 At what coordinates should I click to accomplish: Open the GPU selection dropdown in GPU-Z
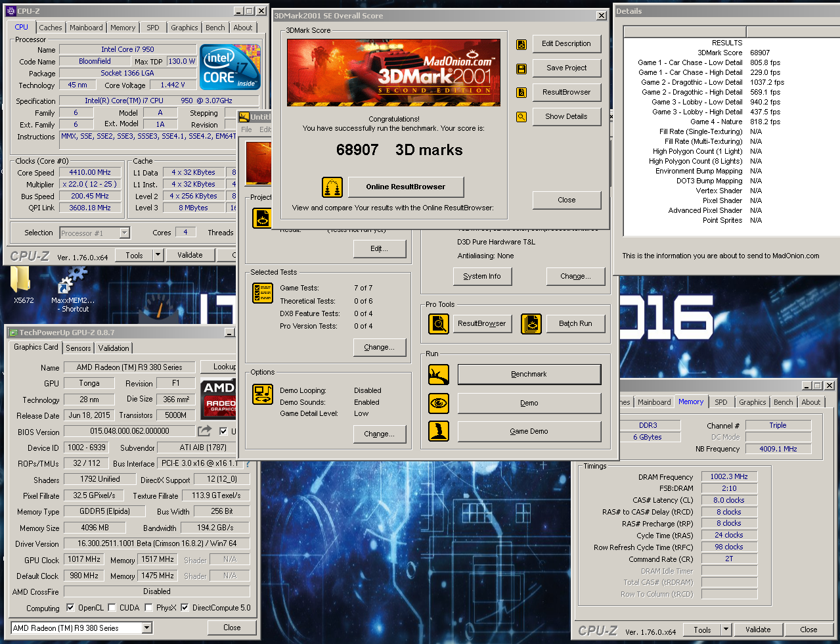147,628
